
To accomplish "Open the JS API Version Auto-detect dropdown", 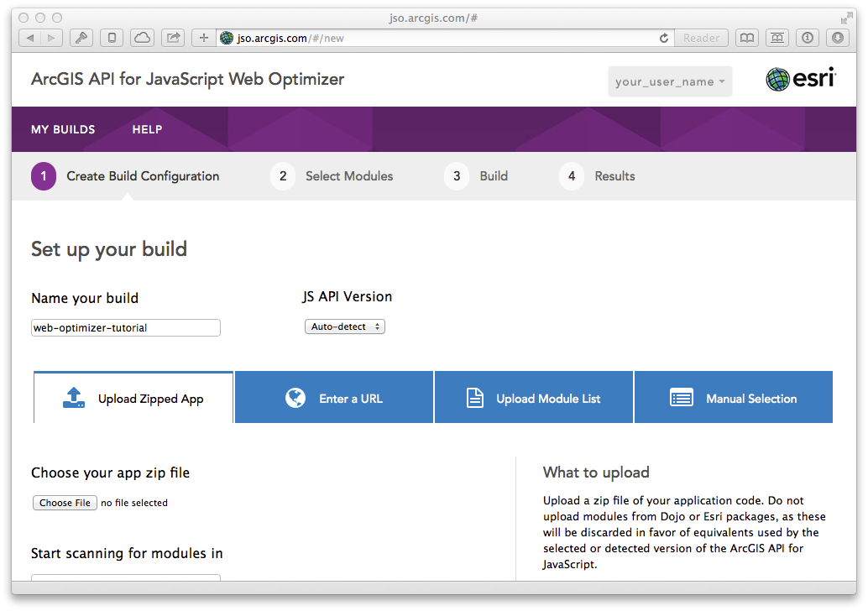I will click(x=345, y=326).
